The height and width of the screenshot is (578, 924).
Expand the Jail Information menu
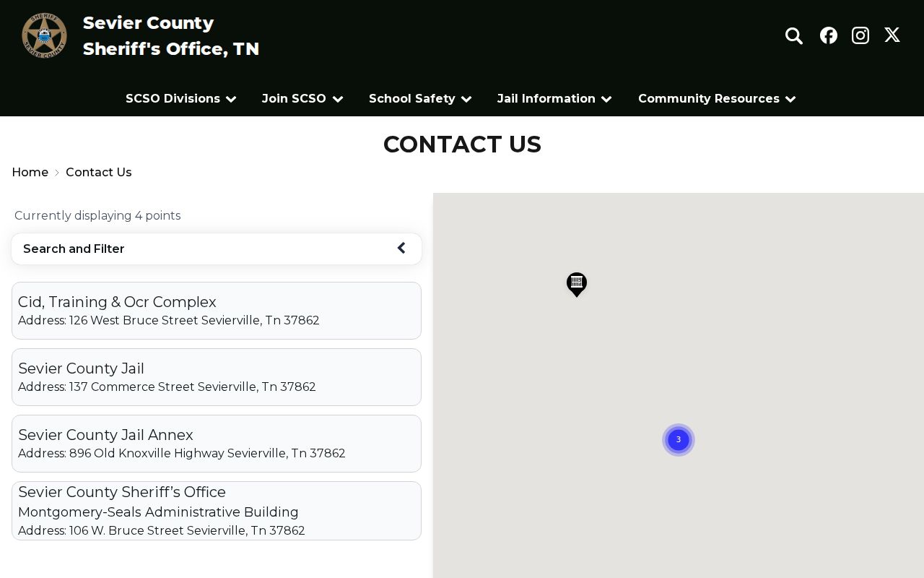pyautogui.click(x=554, y=99)
